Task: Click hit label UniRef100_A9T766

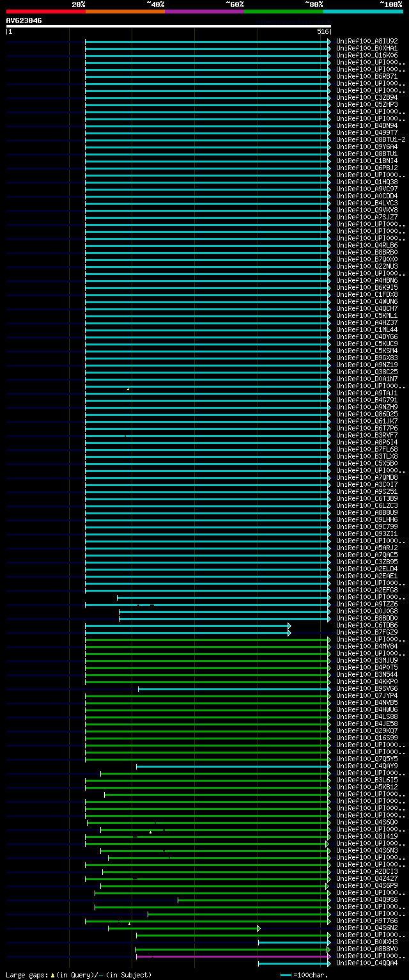Action: pos(367,921)
